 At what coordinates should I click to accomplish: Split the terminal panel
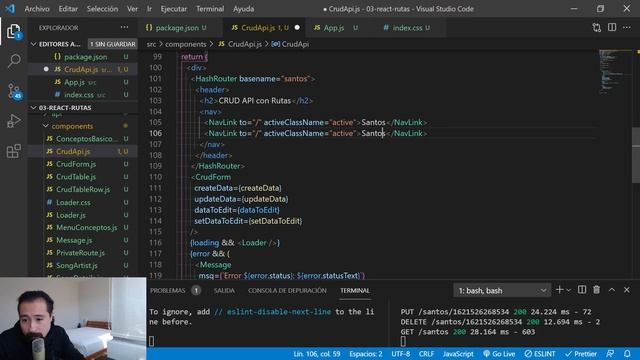point(582,290)
